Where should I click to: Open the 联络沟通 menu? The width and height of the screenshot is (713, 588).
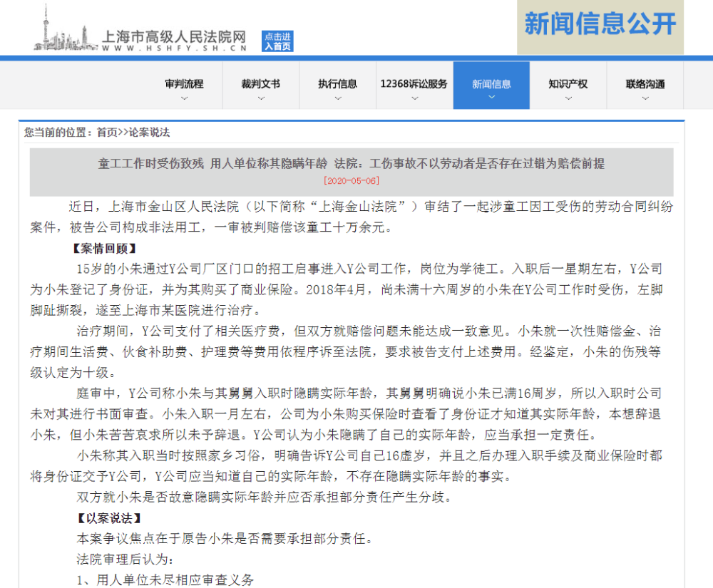pyautogui.click(x=645, y=84)
